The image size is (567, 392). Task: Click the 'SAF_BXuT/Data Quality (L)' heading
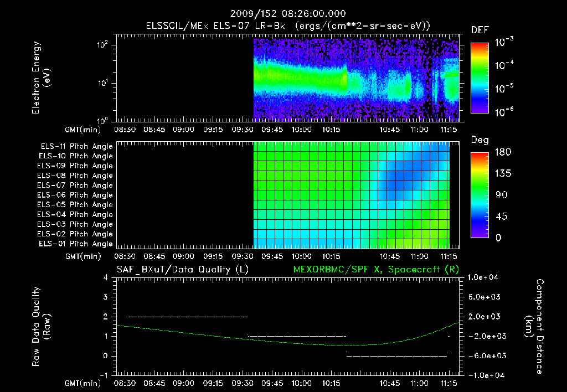(x=183, y=270)
